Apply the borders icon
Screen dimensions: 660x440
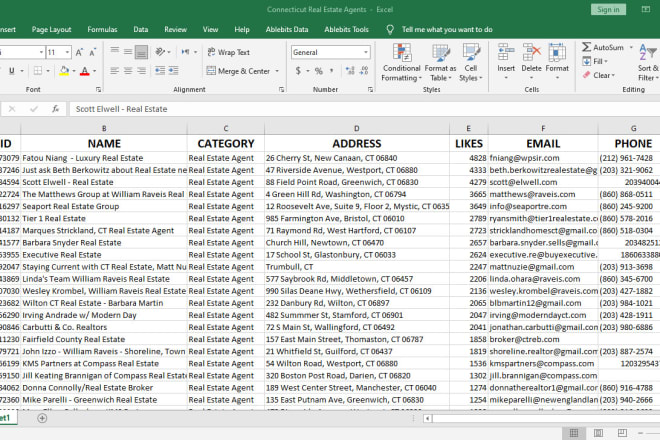38,71
